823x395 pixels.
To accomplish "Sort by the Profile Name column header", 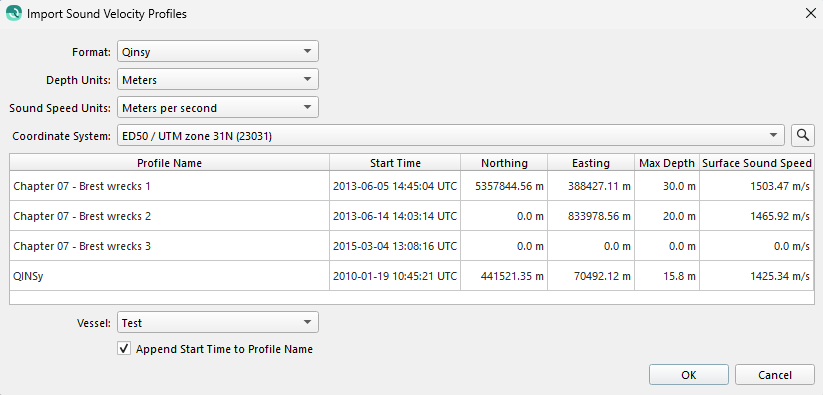I will tap(170, 163).
